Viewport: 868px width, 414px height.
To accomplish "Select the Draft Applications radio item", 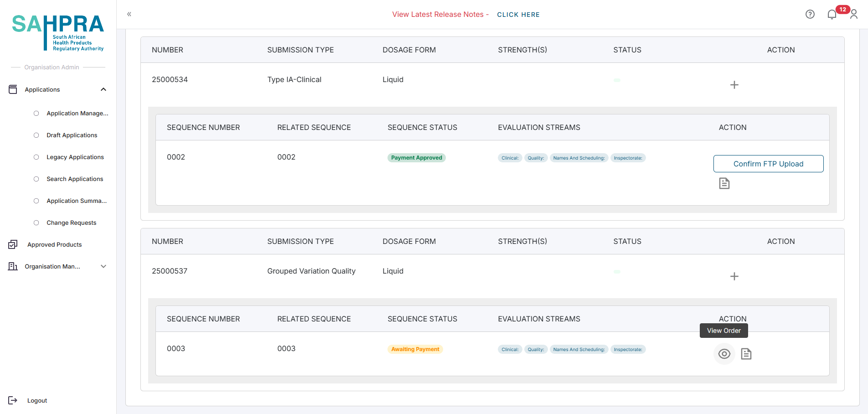I will (x=36, y=135).
